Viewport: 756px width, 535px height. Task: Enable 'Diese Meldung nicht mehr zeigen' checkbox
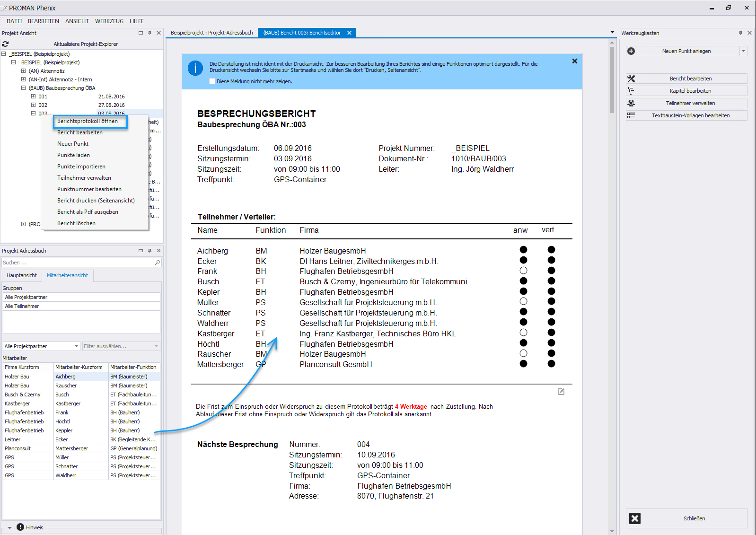click(x=212, y=81)
